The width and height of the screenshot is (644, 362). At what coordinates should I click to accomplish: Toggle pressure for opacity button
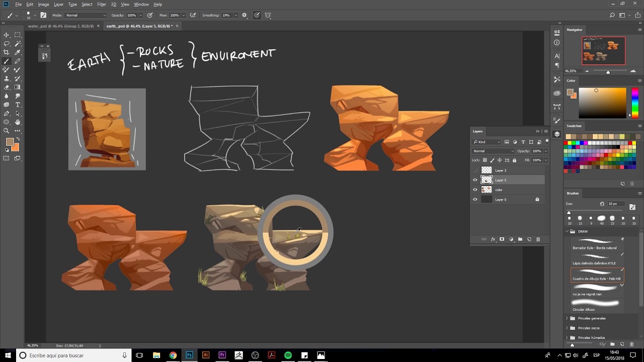click(150, 15)
